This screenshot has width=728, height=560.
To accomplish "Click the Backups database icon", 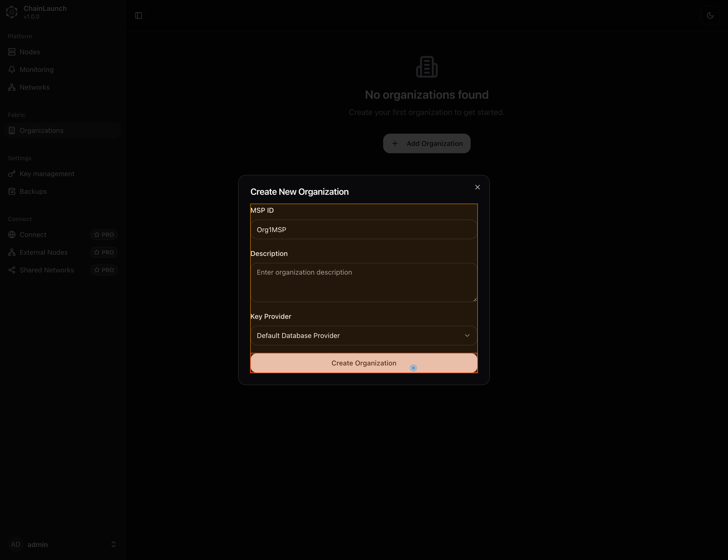I will pos(12,192).
